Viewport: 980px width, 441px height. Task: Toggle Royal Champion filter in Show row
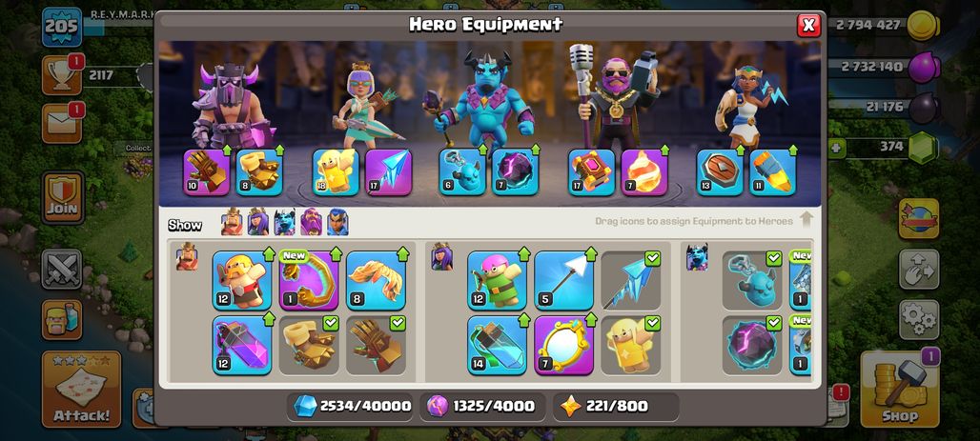pyautogui.click(x=337, y=222)
